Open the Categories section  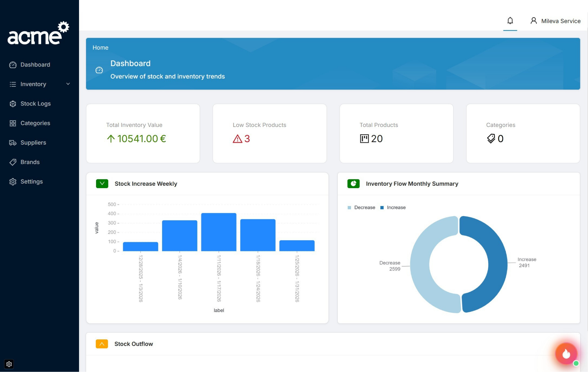35,123
